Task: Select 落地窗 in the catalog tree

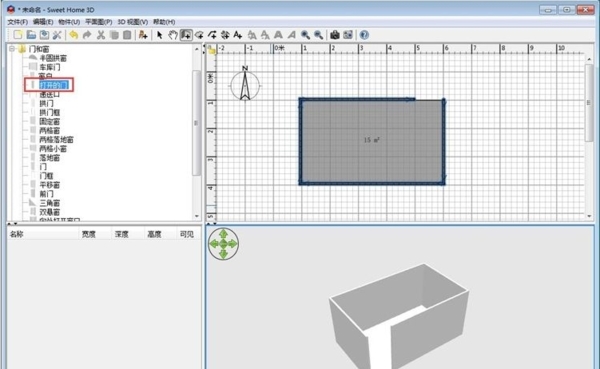Action: (x=50, y=158)
